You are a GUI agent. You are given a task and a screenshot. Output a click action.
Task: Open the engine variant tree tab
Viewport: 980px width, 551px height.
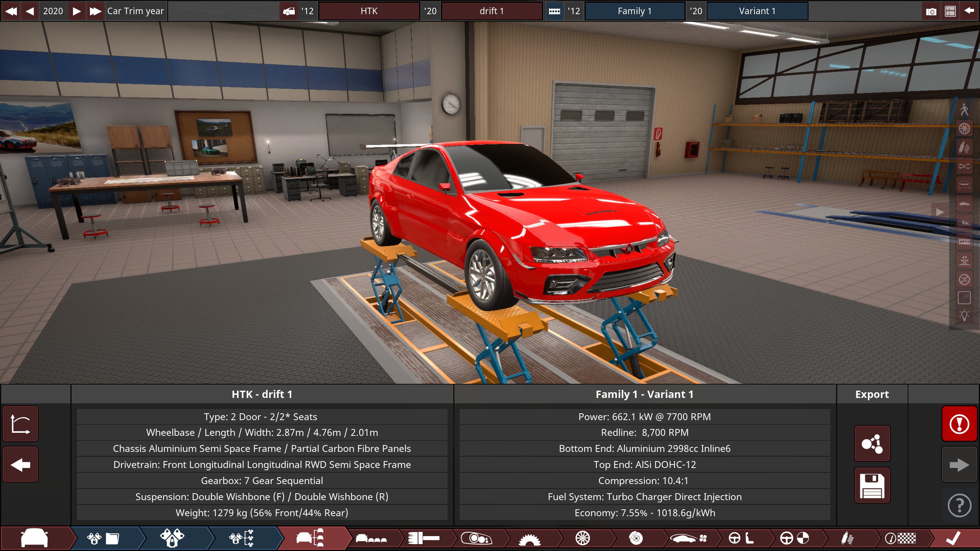(242, 538)
